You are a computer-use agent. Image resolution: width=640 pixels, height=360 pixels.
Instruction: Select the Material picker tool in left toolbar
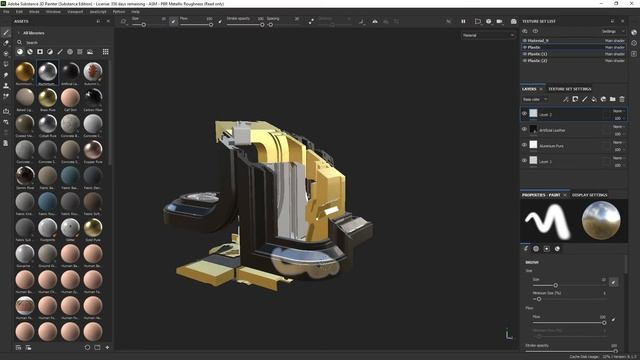[x=6, y=96]
